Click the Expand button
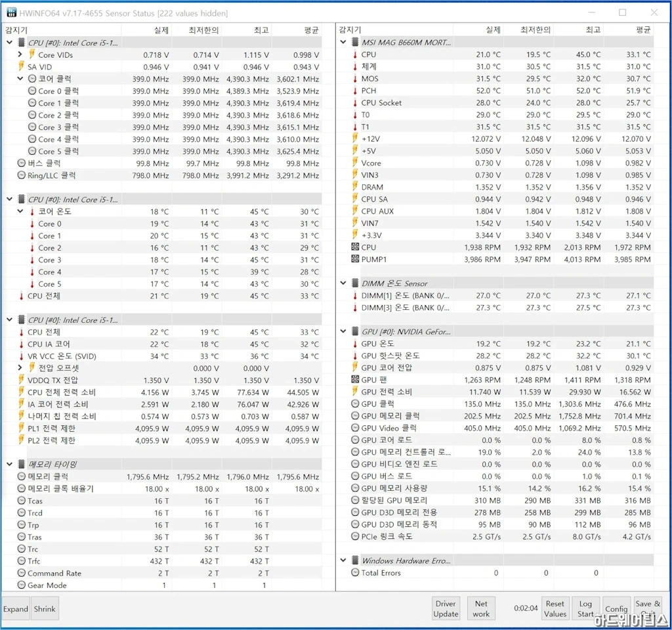The image size is (672, 630). click(x=16, y=608)
